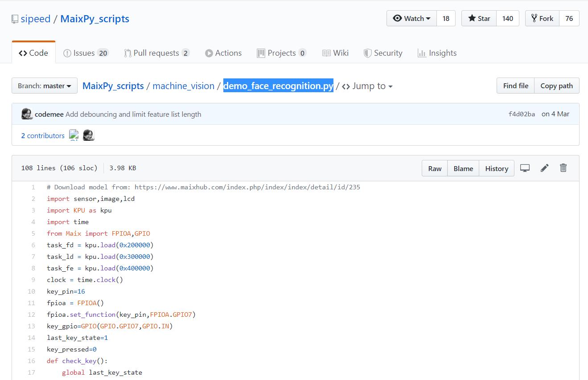588x380 pixels.
Task: Click codemee's avatar in the commit bar
Action: (27, 114)
